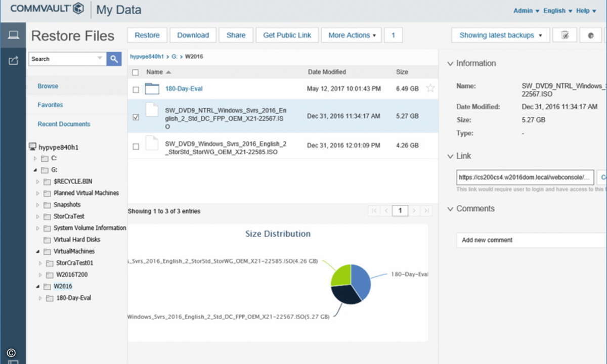Click the Share button
607x364 pixels.
[x=236, y=35]
